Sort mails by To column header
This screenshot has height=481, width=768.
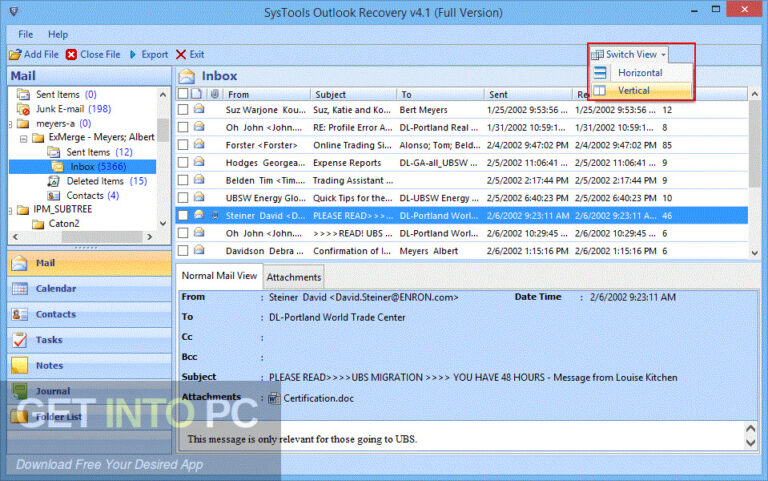tap(441, 94)
